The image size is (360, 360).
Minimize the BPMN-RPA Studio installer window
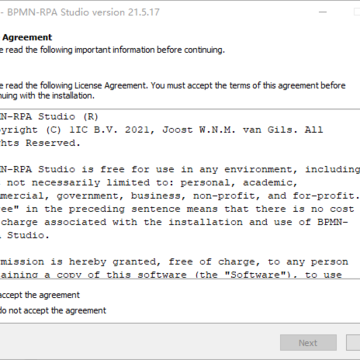pyautogui.click(x=322, y=12)
